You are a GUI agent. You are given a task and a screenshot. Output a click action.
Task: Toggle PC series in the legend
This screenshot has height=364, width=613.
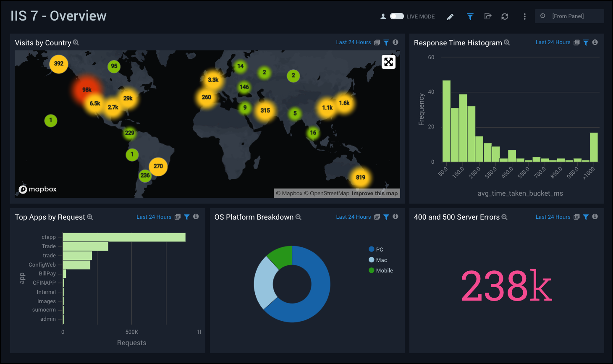(x=379, y=249)
